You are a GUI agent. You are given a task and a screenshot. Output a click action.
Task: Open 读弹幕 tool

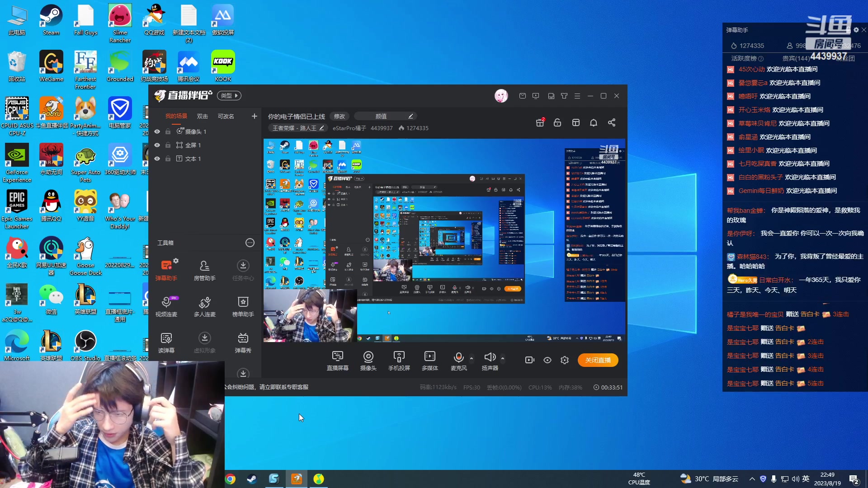click(x=166, y=343)
